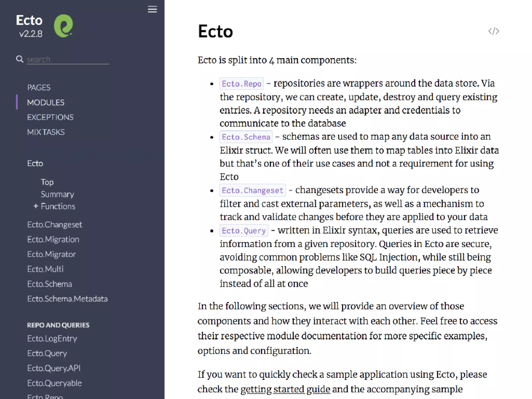Image resolution: width=532 pixels, height=399 pixels.
Task: Jump to Top of Ecto page
Action: [x=47, y=182]
